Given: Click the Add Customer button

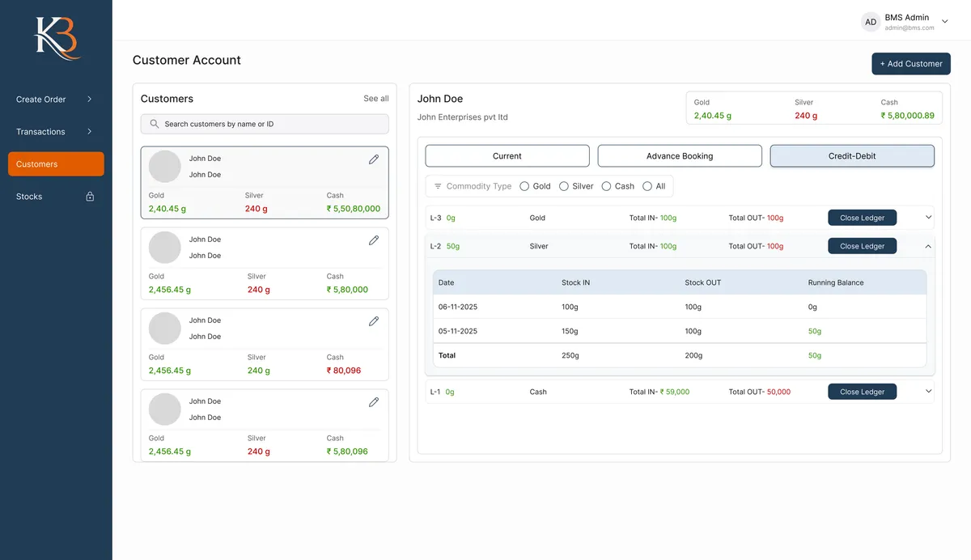Looking at the screenshot, I should click(910, 64).
